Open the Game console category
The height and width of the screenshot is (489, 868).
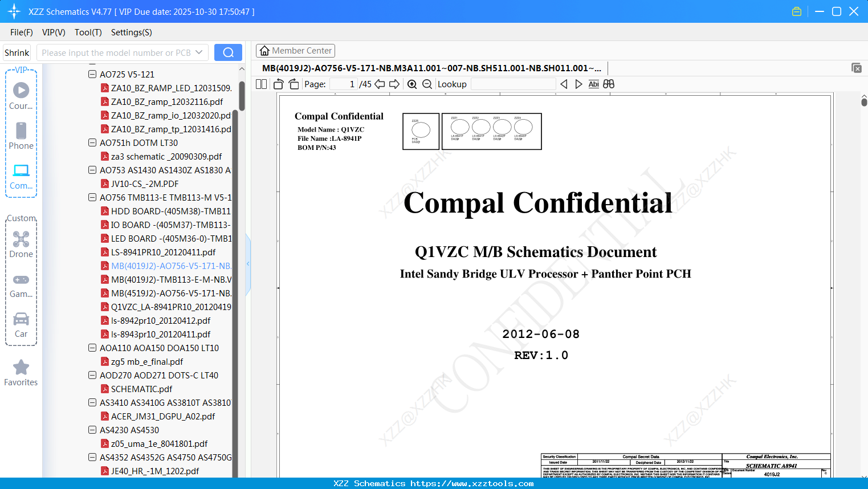(21, 286)
